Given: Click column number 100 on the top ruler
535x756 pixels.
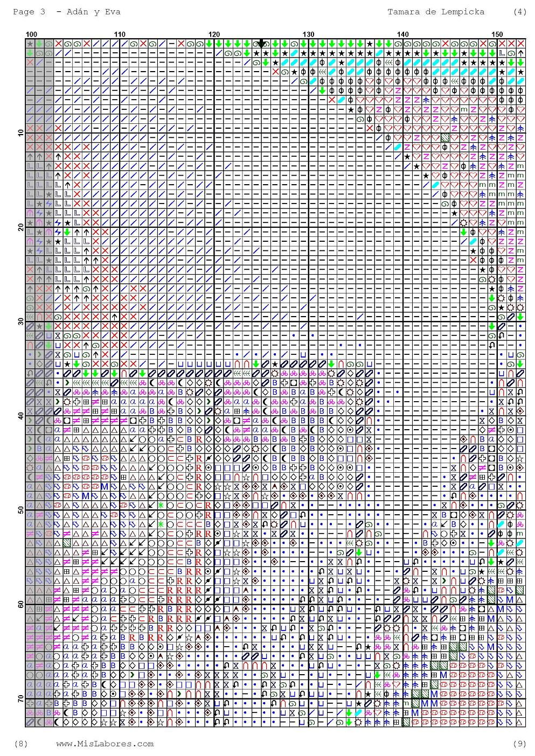Looking at the screenshot, I should (32, 34).
